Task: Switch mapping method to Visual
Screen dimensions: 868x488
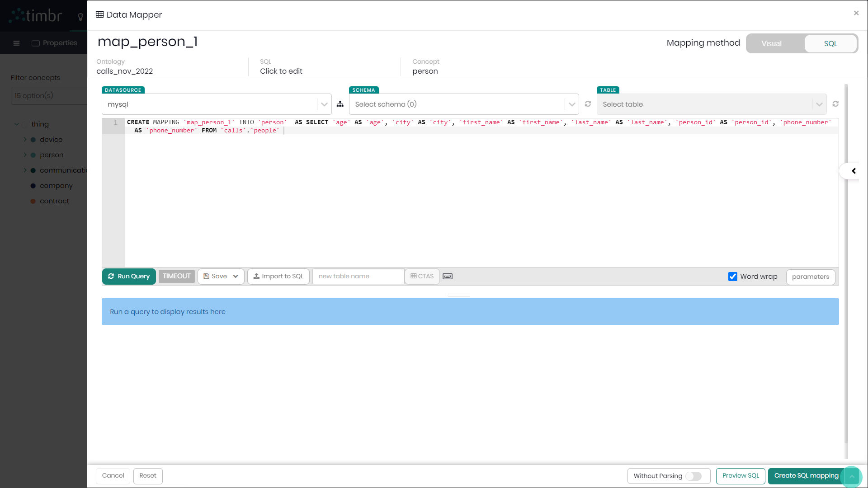Action: [771, 44]
